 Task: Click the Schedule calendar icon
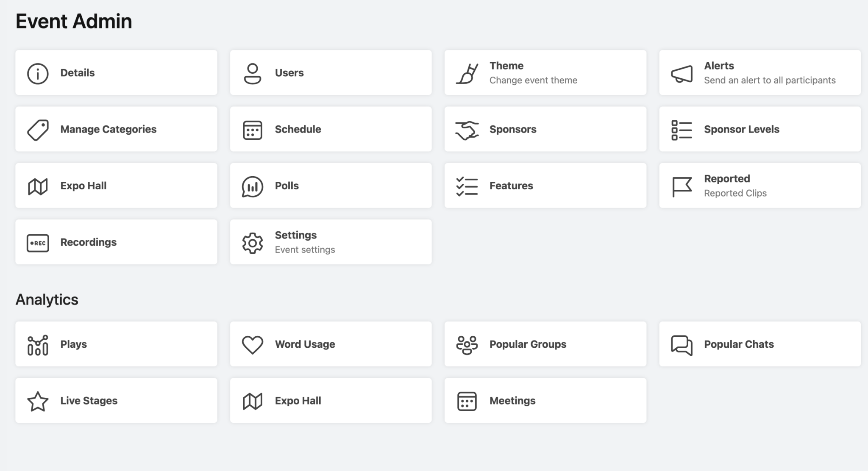point(252,129)
